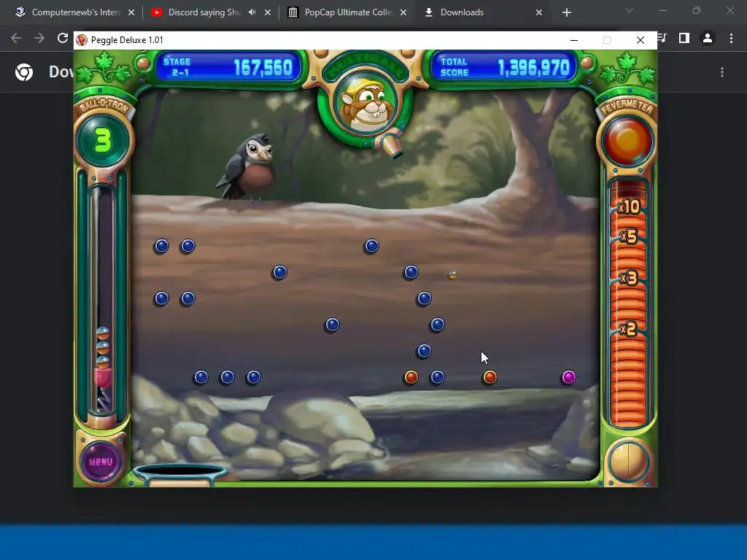Image resolution: width=747 pixels, height=560 pixels.
Task: Click the Fevermeter orange orb
Action: click(x=628, y=141)
